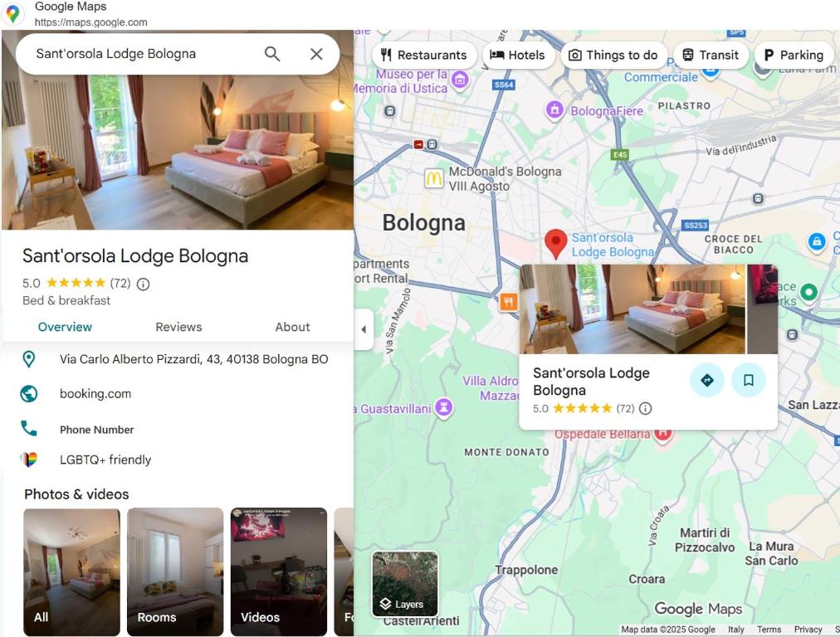The image size is (840, 637).
Task: Click the Via Carlo Alberto Pizzardi address
Action: tap(194, 359)
